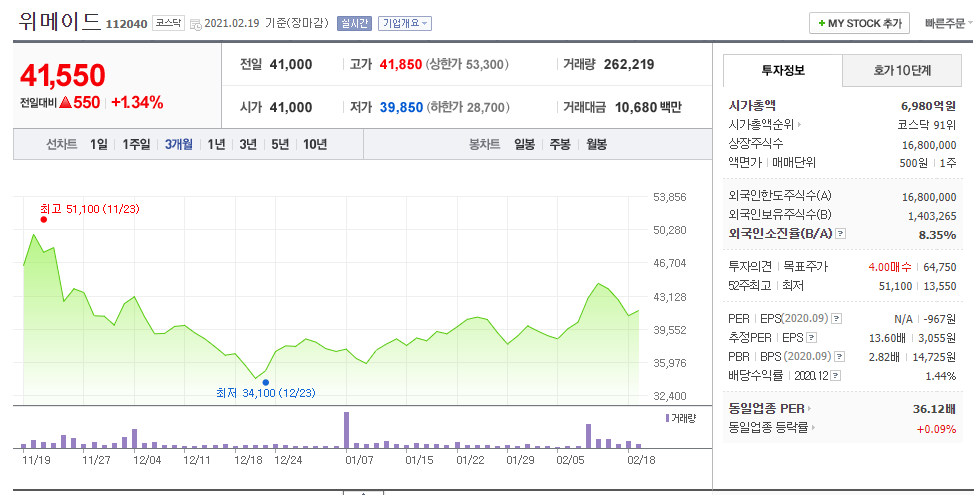Open help icon next to 외국인소진율(B/A)
Screen dimensions: 979x495
point(840,234)
